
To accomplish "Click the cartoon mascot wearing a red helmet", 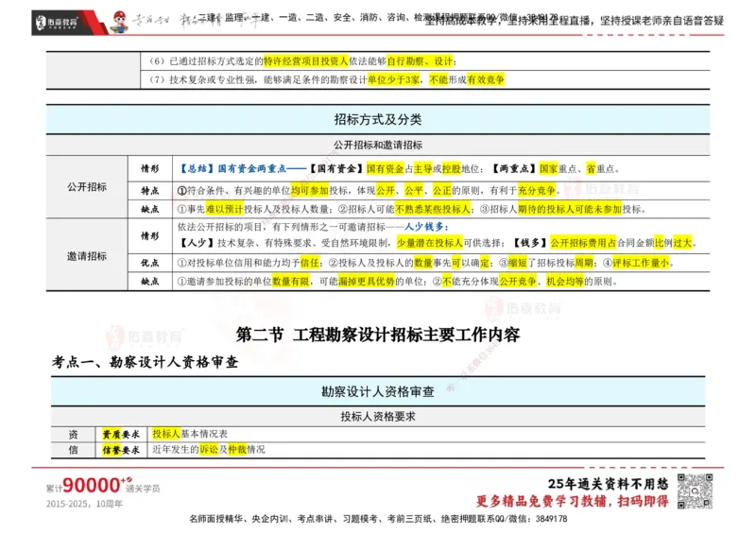I will coord(119,22).
